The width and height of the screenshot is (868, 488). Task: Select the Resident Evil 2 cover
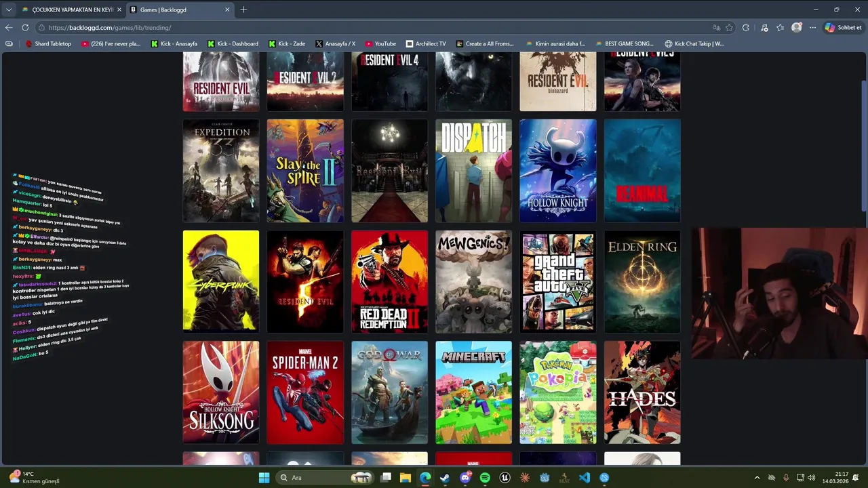(x=305, y=81)
